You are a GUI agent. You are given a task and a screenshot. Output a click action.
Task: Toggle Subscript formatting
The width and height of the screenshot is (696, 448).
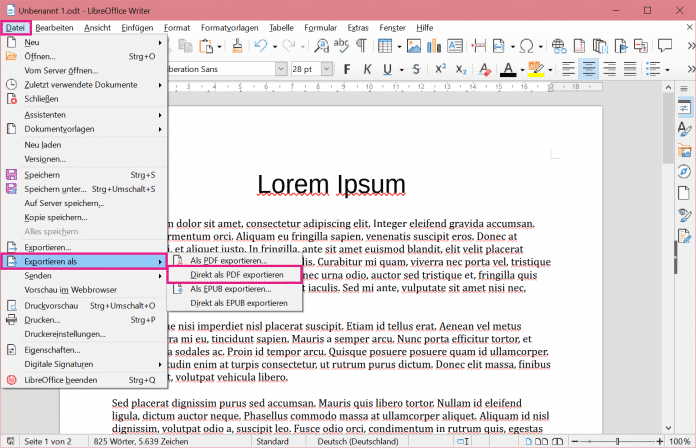click(x=461, y=70)
